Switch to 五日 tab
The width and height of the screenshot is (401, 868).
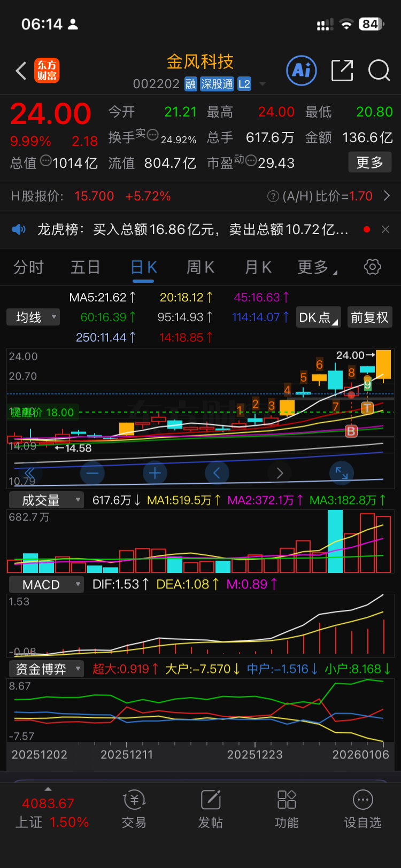pos(86,267)
